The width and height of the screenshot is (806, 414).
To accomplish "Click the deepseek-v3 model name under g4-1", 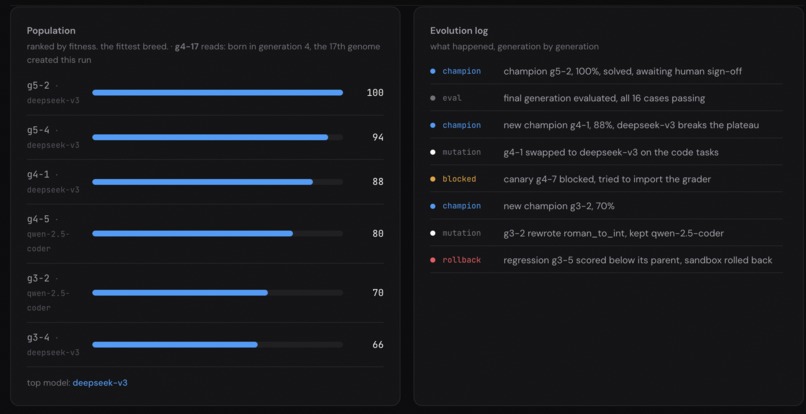I will coord(53,190).
